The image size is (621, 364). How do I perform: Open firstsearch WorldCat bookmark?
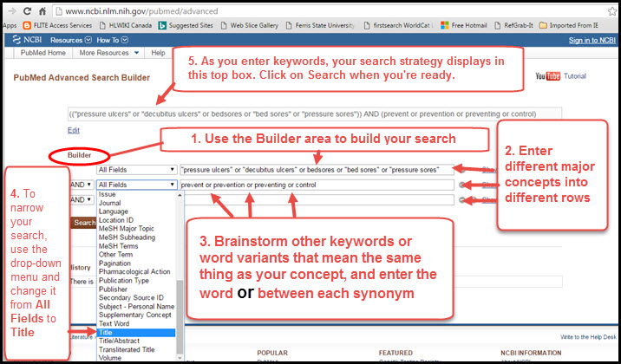(397, 25)
